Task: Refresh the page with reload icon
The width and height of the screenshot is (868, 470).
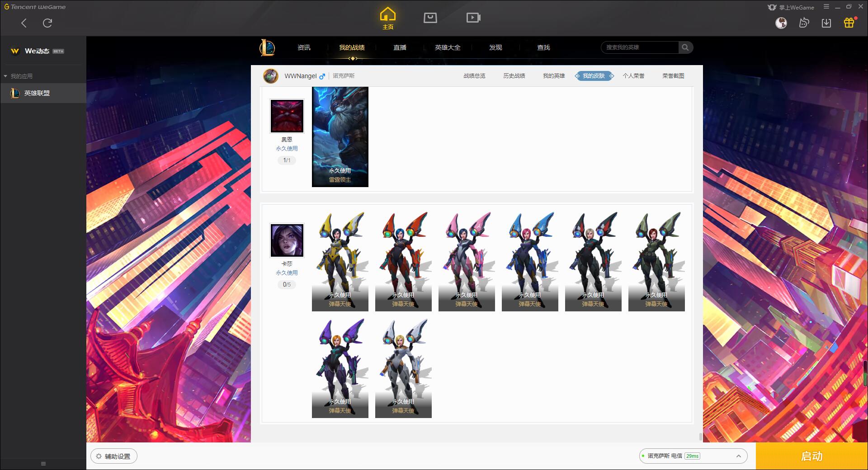Action: [x=47, y=23]
